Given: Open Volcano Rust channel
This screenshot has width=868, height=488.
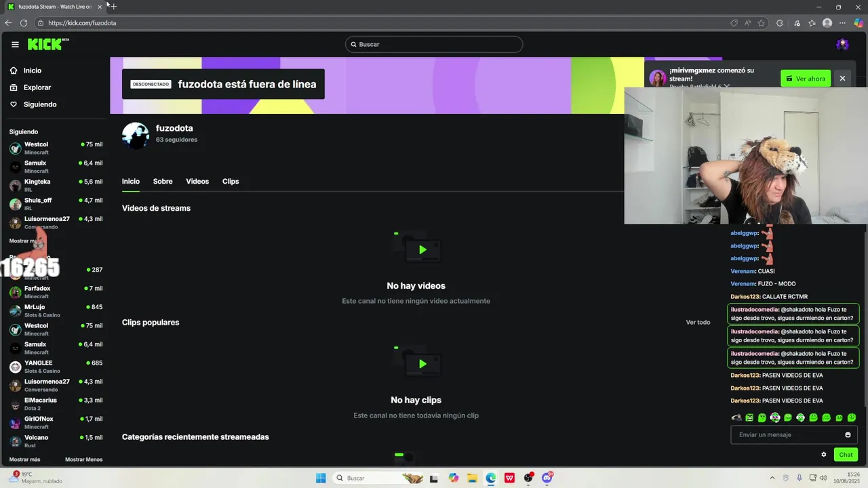Looking at the screenshot, I should (56, 441).
